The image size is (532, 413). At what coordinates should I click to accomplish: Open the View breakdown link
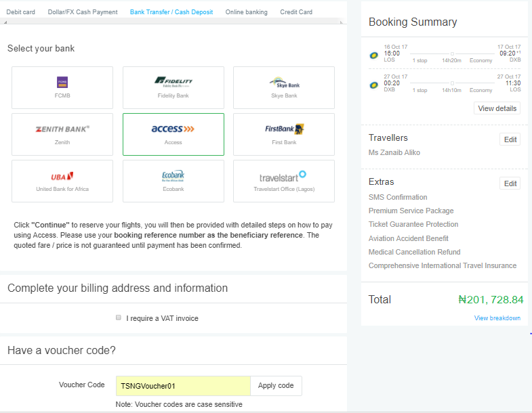[x=497, y=318]
